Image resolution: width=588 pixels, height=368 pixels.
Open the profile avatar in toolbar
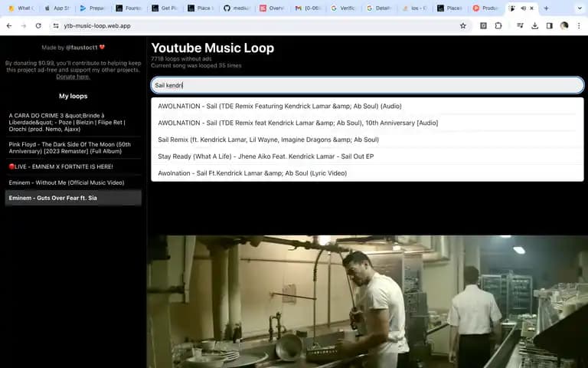point(564,25)
